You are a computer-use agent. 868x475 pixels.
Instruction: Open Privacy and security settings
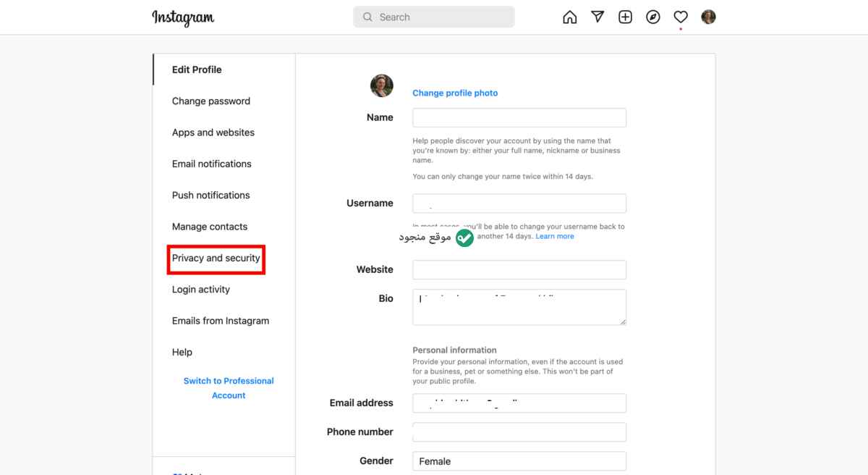click(x=216, y=258)
